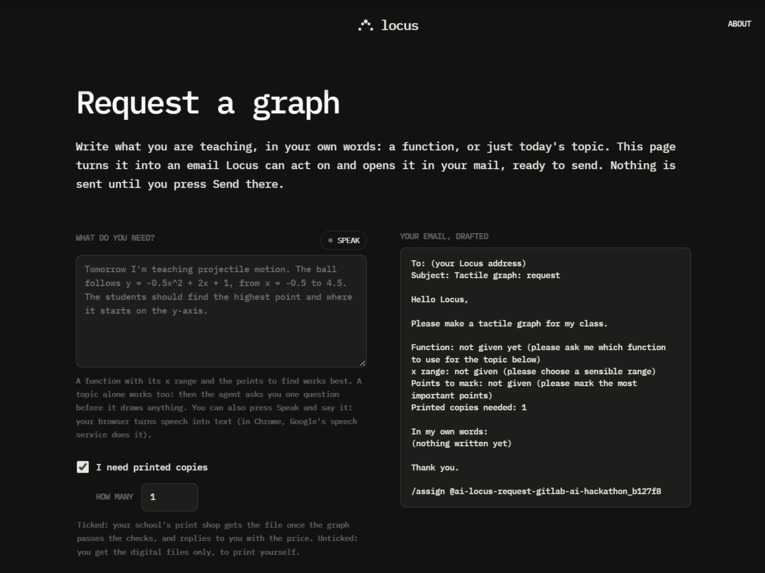Click the 'Subject: Tactile graph: request' line

(x=485, y=275)
